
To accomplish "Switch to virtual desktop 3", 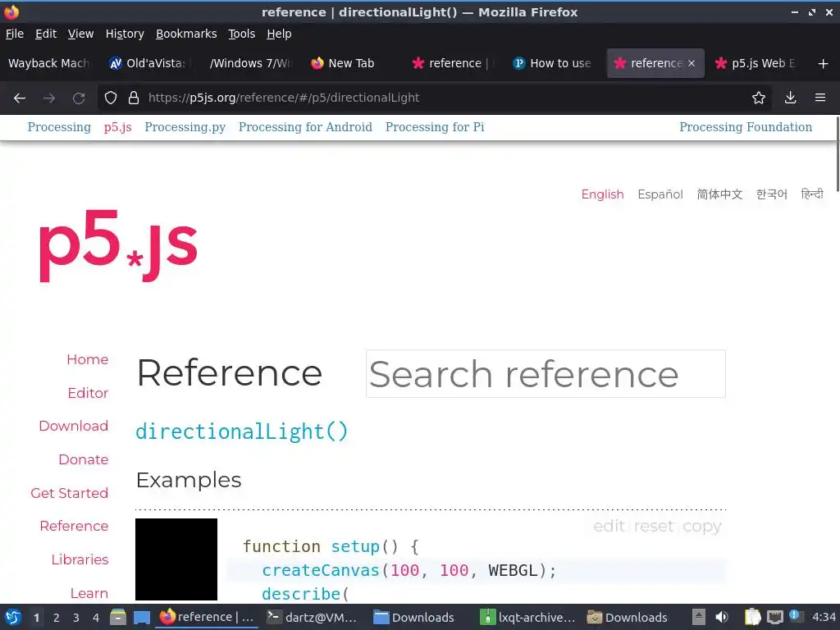I will click(76, 618).
